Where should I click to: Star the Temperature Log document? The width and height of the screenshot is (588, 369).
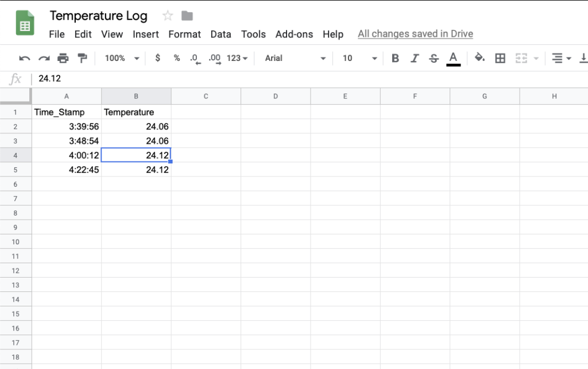click(168, 16)
